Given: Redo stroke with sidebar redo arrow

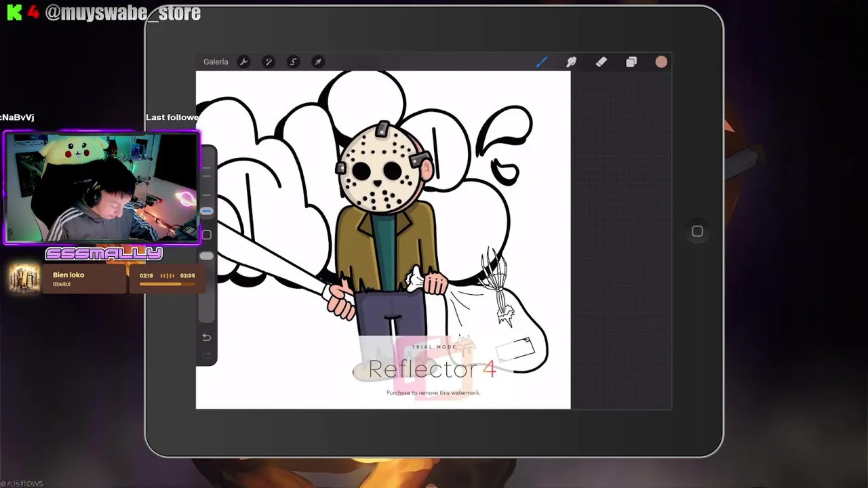Looking at the screenshot, I should pos(207,355).
